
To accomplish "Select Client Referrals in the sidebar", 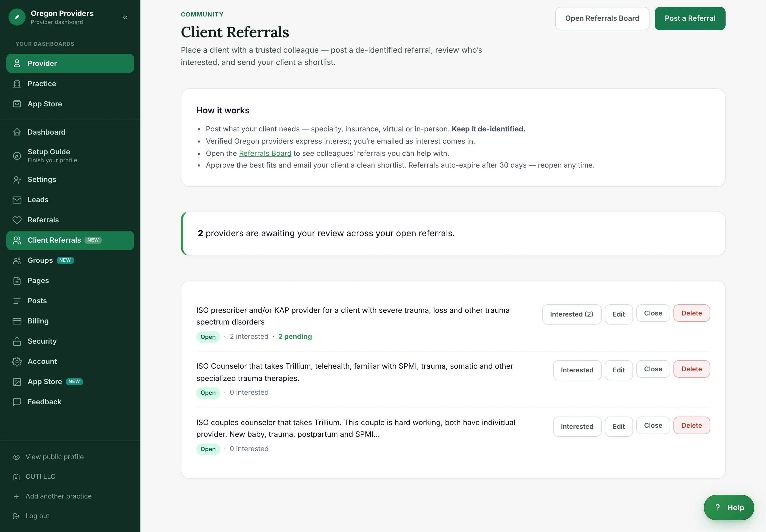I will point(70,240).
